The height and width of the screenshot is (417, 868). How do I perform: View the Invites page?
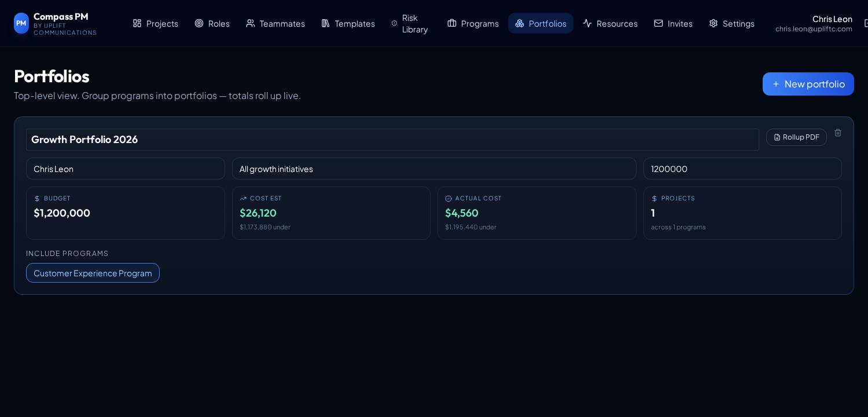pyautogui.click(x=673, y=23)
